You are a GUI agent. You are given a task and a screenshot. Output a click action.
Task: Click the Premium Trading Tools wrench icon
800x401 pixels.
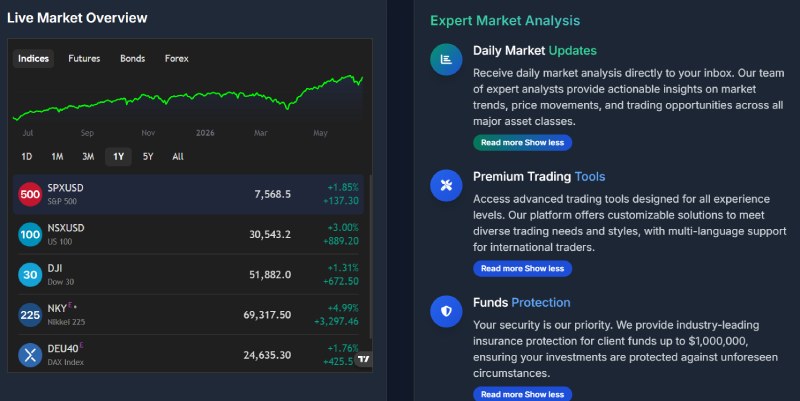446,185
